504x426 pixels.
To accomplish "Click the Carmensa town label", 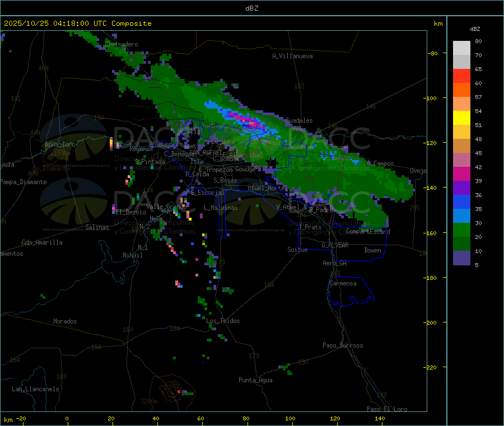I will click(343, 283).
